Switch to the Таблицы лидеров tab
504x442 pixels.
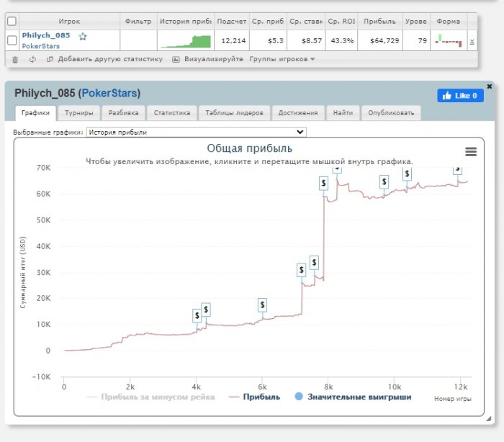coord(234,113)
